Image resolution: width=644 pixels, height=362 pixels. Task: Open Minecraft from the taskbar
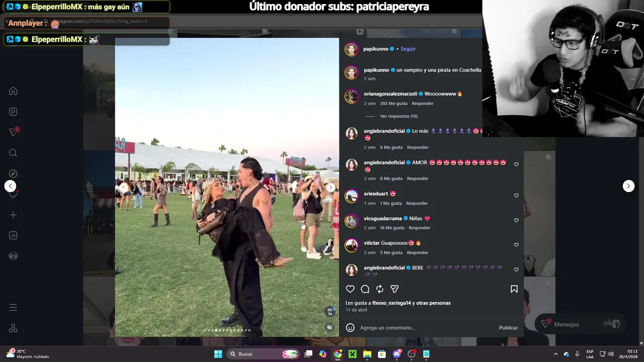coord(352,354)
